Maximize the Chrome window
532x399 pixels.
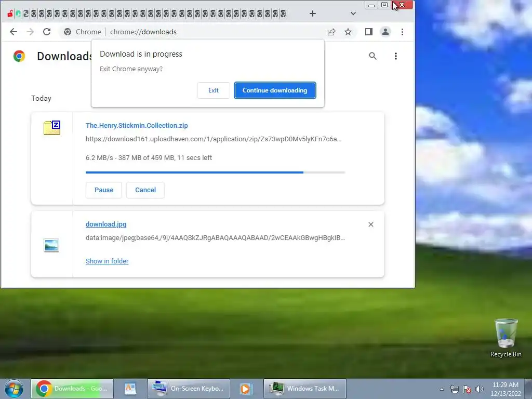pos(384,5)
